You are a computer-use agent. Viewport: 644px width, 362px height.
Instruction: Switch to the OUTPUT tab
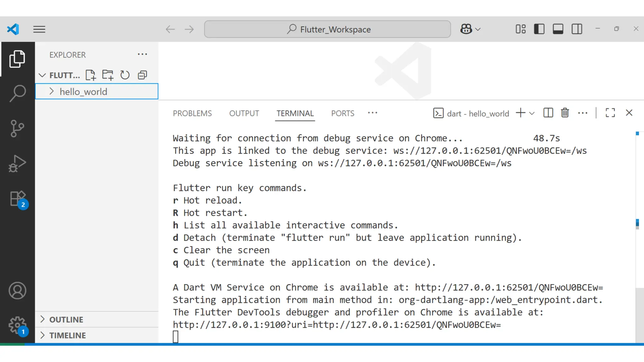pos(244,113)
